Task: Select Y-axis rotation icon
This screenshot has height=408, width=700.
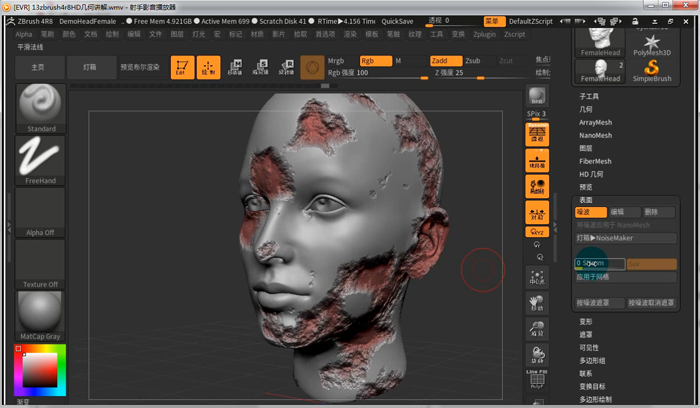Action: click(537, 245)
